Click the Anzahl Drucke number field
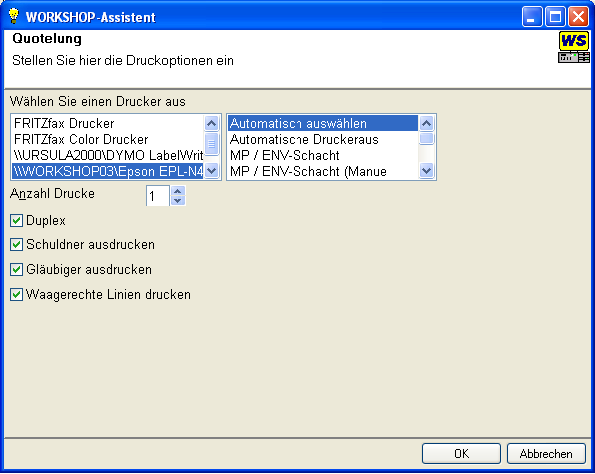The image size is (595, 474). [158, 196]
